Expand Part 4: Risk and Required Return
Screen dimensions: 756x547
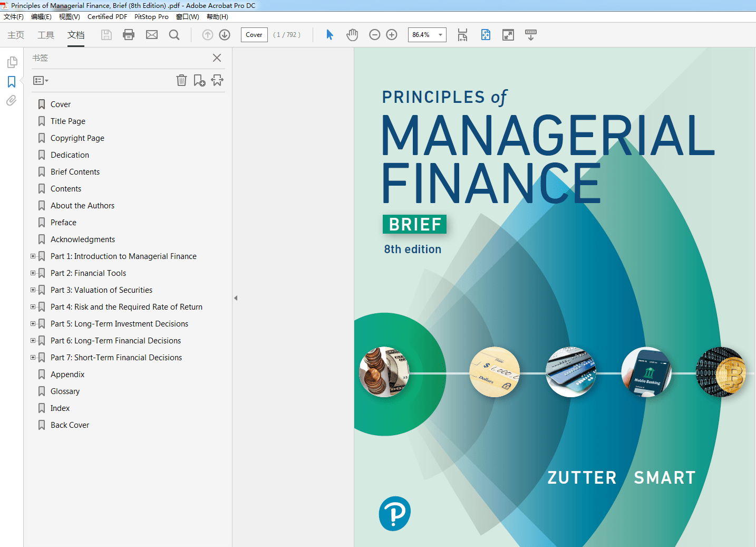[33, 307]
